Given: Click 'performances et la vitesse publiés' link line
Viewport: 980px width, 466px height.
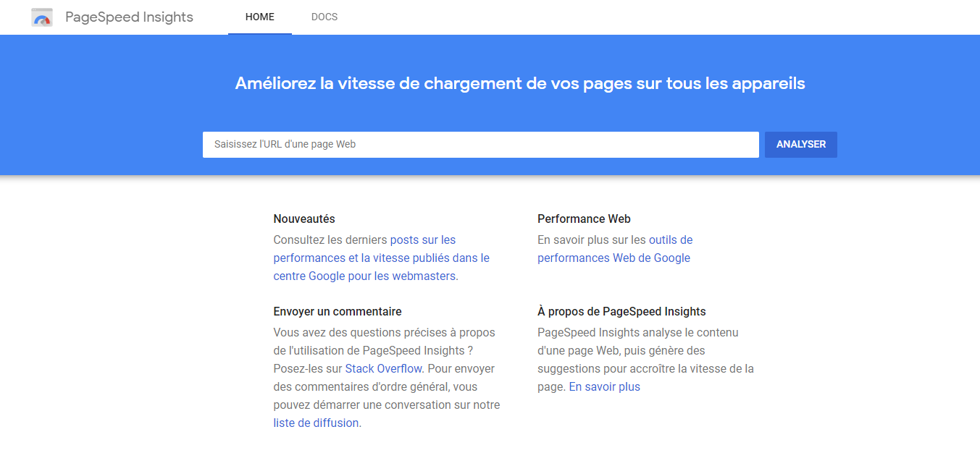Looking at the screenshot, I should [382, 258].
